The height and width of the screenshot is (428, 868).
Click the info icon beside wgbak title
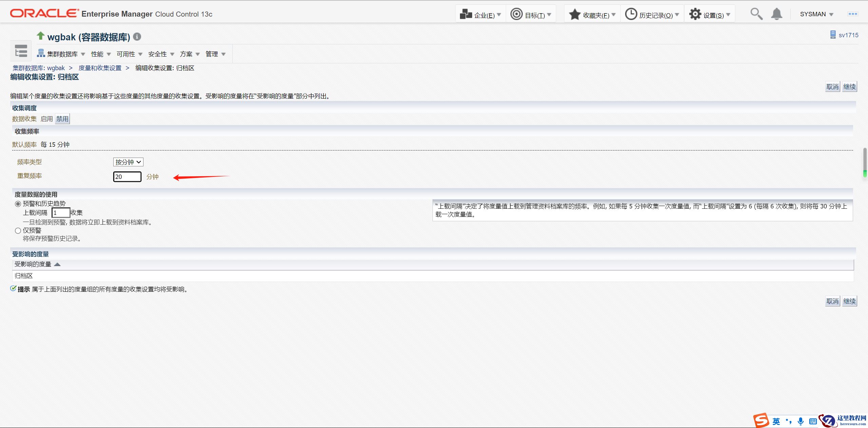point(137,37)
